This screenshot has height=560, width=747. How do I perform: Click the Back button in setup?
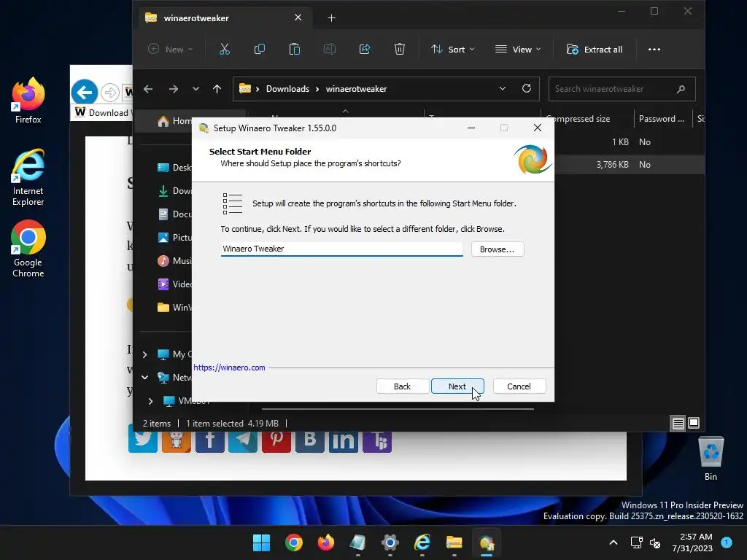[402, 386]
